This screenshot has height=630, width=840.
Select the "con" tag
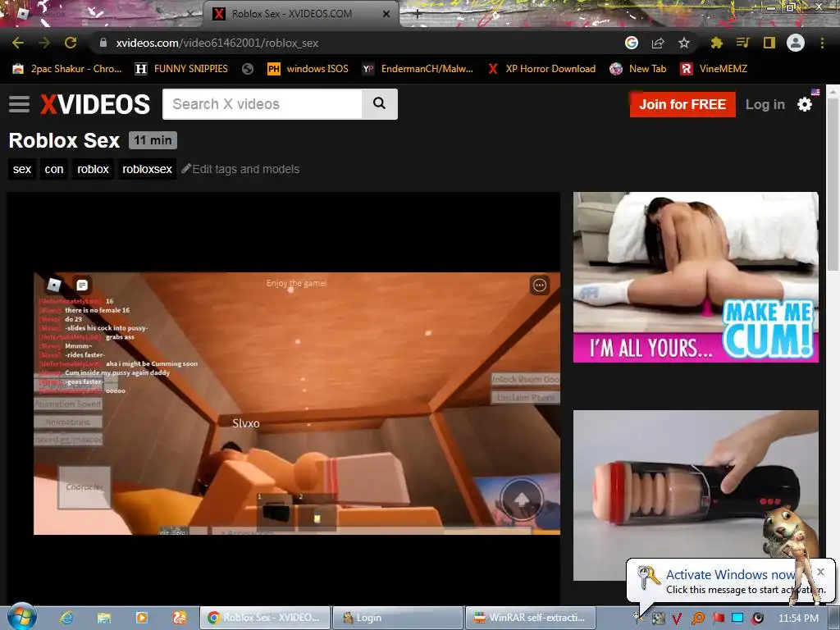coord(54,169)
